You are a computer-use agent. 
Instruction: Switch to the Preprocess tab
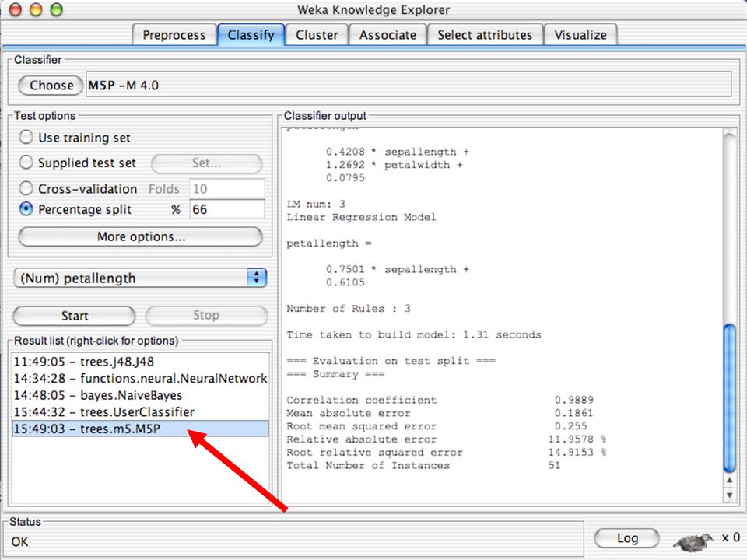pos(174,35)
